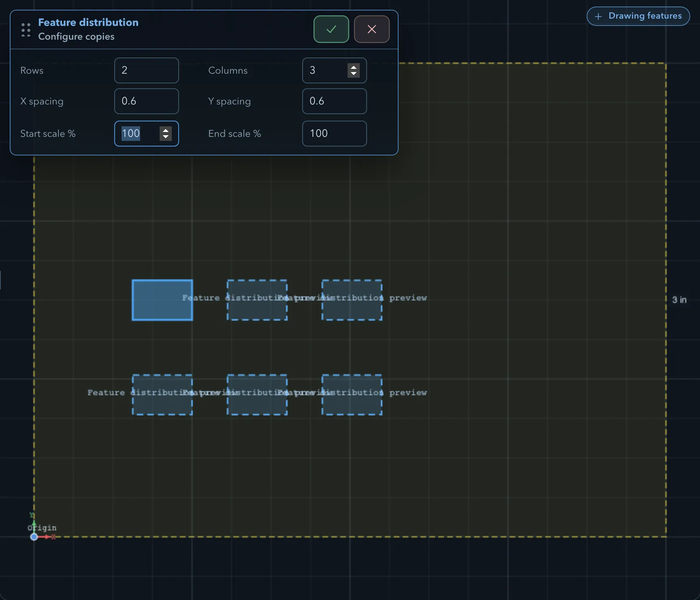Click the plus icon in Drawing features
700x600 pixels.
598,17
